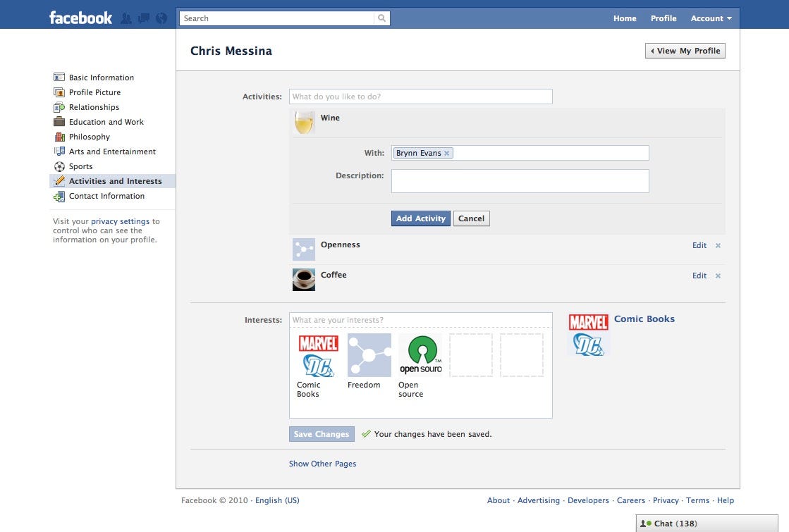Viewport: 789px width, 532px height.
Task: Change language via English (US) link
Action: click(x=277, y=500)
